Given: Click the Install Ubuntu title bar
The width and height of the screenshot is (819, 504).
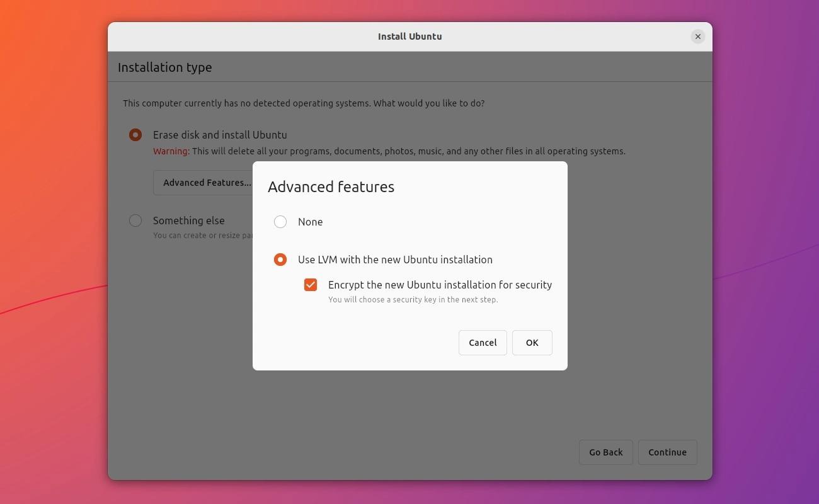Looking at the screenshot, I should pos(410,37).
